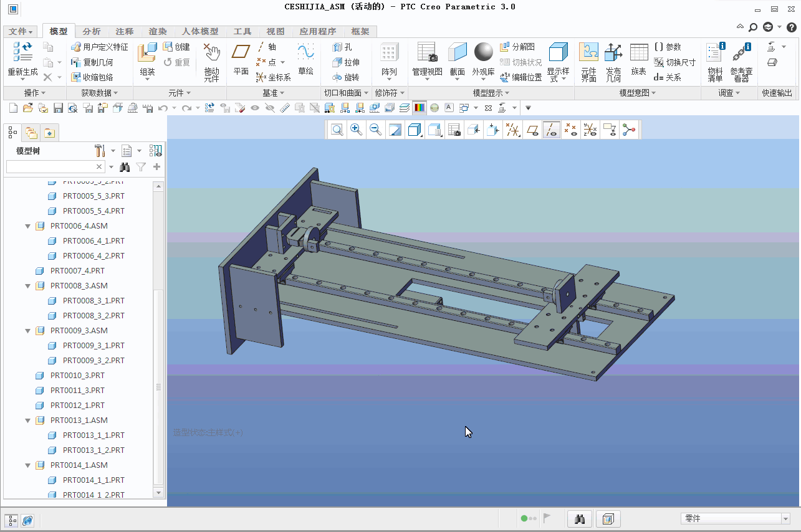Collapse PRT0006_4.ASM tree node
Image resolution: width=801 pixels, height=532 pixels.
[28, 226]
